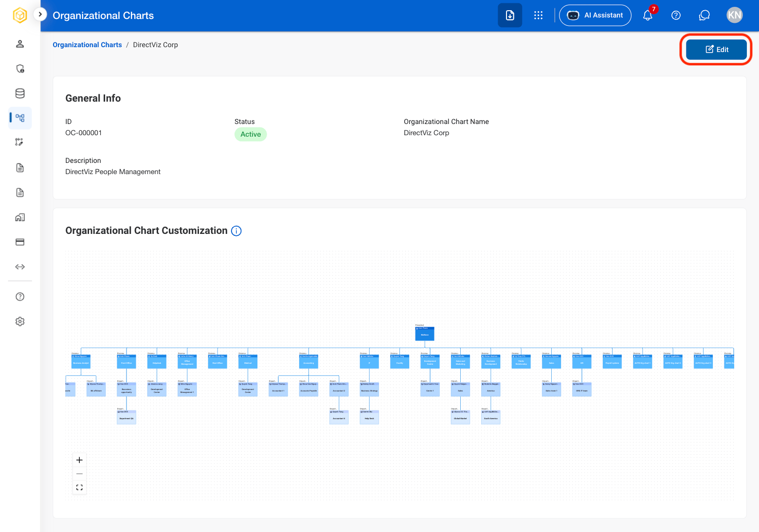Click the ID value OC-000001
759x532 pixels.
84,133
